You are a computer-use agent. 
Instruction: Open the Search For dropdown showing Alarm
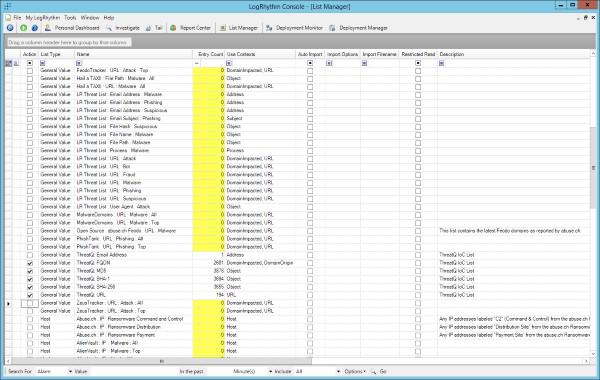pyautogui.click(x=54, y=372)
